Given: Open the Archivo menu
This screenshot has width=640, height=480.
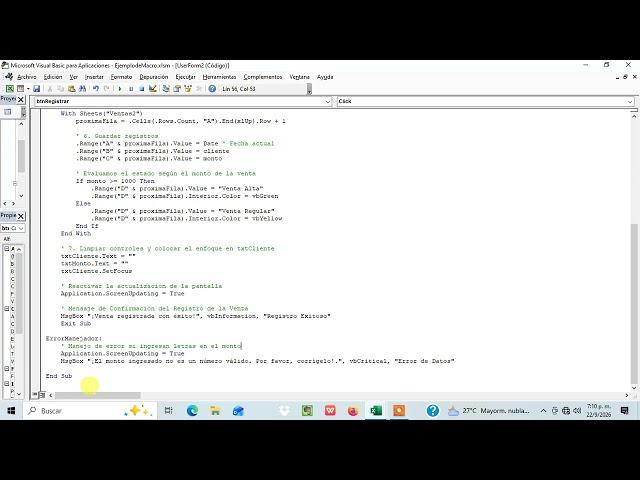Looking at the screenshot, I should 27,77.
